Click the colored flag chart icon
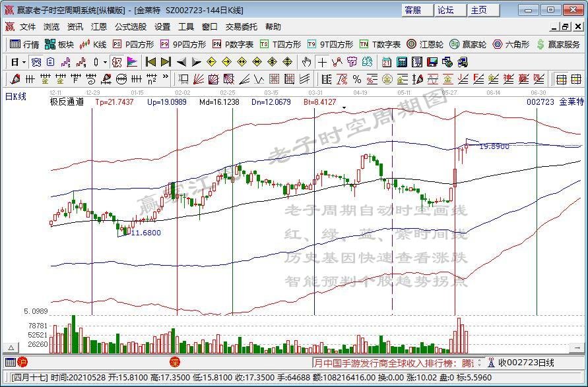The image size is (588, 387). 131,62
